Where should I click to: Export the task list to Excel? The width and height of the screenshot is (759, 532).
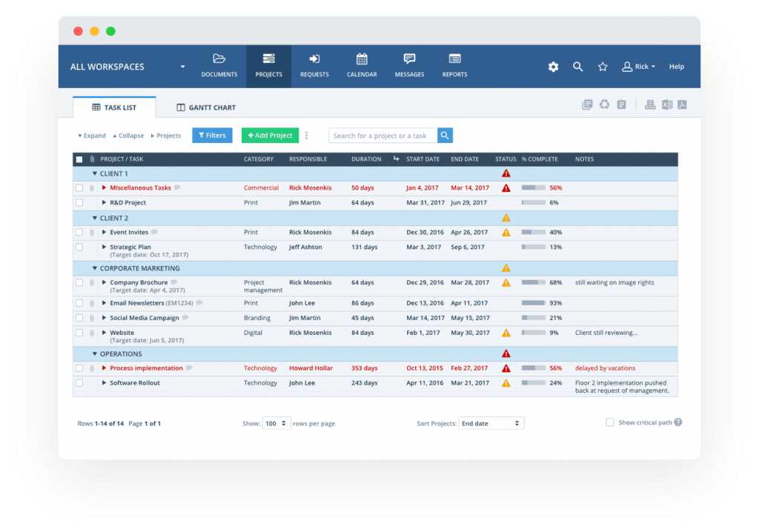pyautogui.click(x=667, y=104)
